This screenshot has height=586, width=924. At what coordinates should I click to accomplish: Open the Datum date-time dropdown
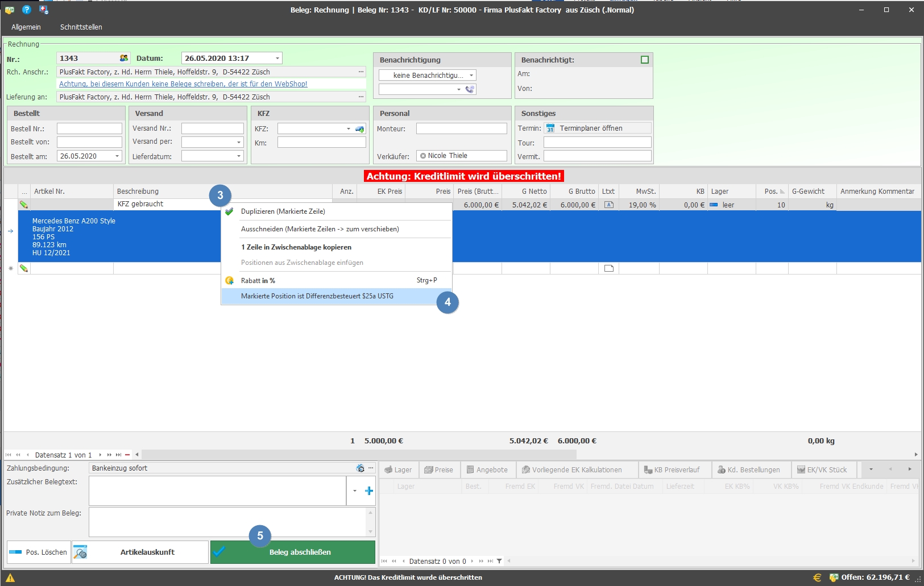click(x=277, y=58)
